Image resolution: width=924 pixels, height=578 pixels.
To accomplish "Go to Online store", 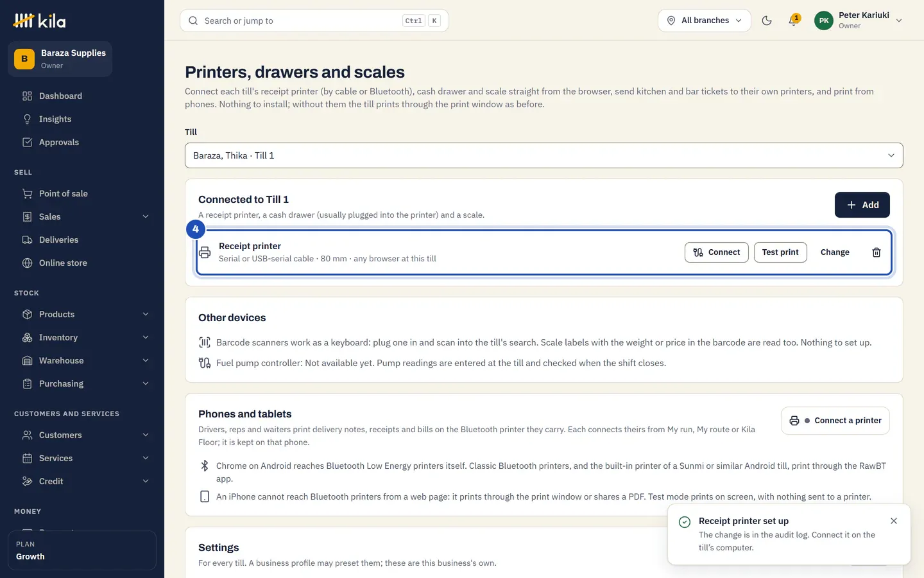I will [82, 263].
